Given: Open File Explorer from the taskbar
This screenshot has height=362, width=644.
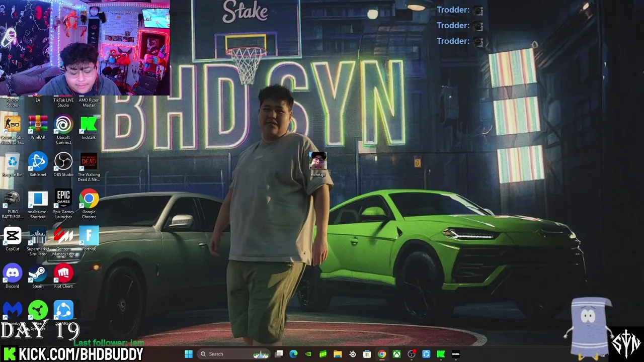Looking at the screenshot, I should [338, 354].
